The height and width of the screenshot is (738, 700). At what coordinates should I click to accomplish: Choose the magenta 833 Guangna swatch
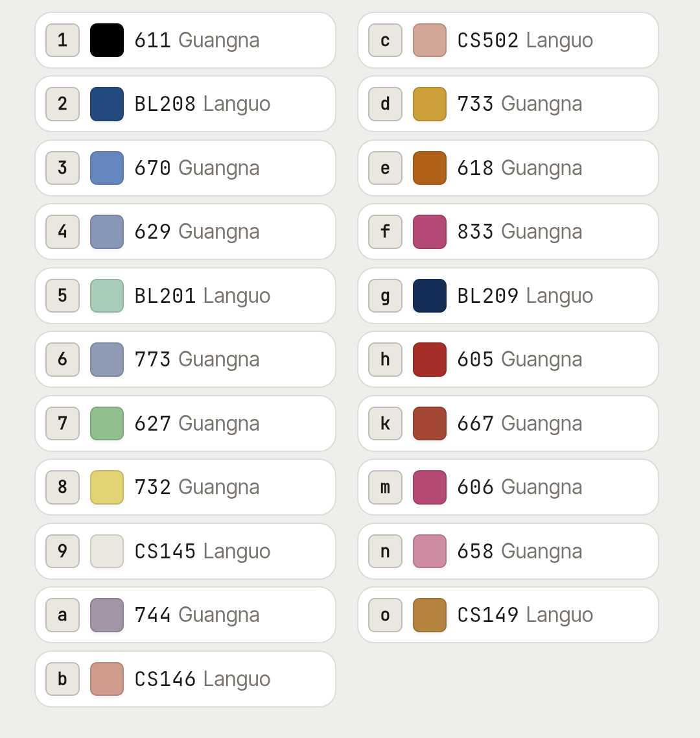(x=430, y=232)
